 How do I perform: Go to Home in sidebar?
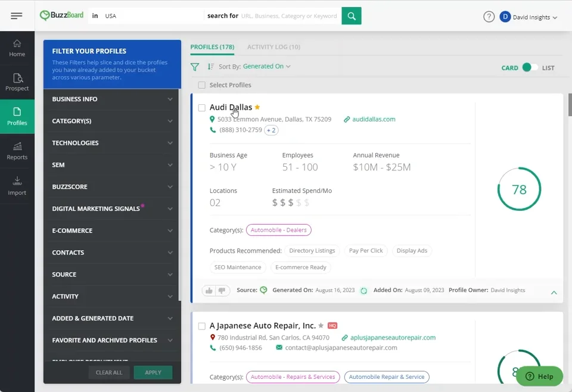[x=17, y=48]
